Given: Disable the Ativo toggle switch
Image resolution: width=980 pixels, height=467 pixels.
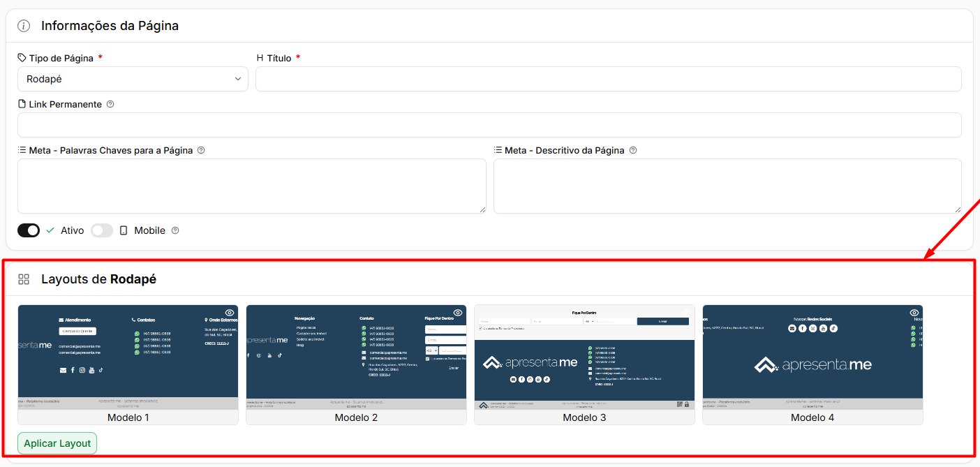Looking at the screenshot, I should [29, 230].
